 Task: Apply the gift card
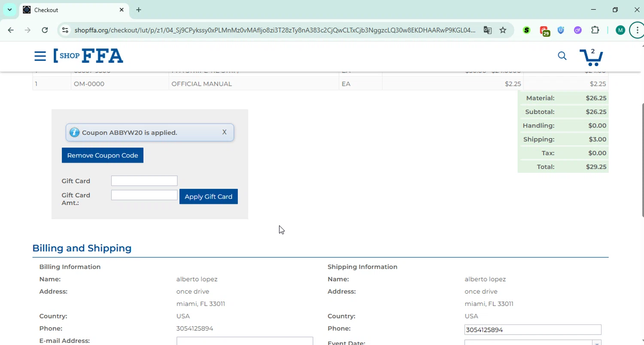tap(209, 197)
